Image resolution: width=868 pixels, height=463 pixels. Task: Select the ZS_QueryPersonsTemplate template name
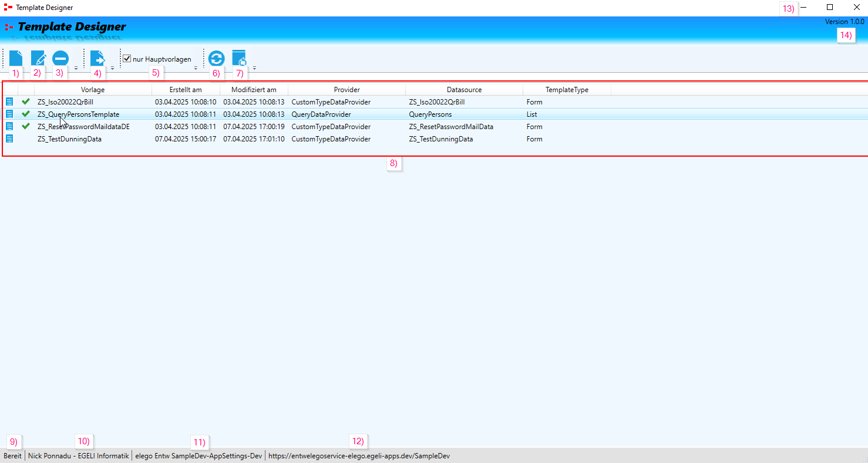[x=78, y=114]
